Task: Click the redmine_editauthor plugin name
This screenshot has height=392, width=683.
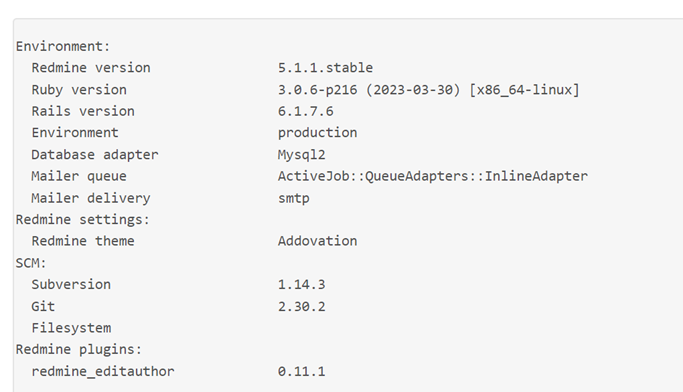Action: tap(103, 372)
